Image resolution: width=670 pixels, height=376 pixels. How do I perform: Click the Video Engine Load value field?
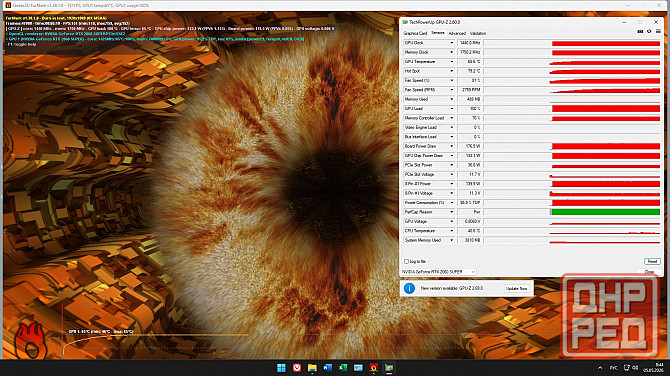pos(469,127)
